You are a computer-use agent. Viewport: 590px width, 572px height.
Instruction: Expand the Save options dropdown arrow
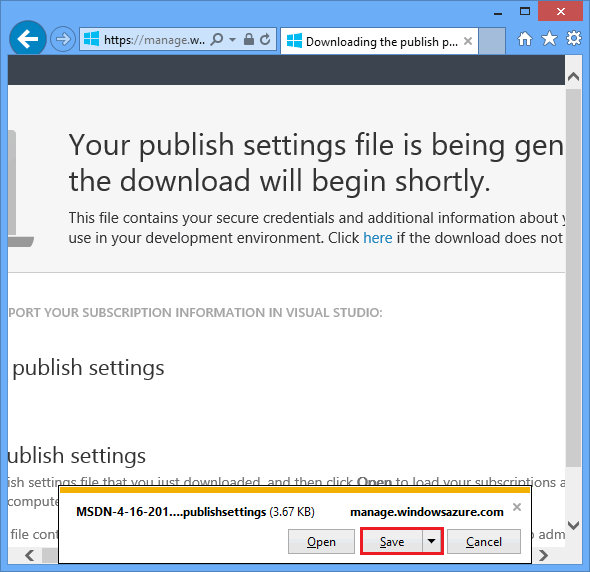coord(432,542)
